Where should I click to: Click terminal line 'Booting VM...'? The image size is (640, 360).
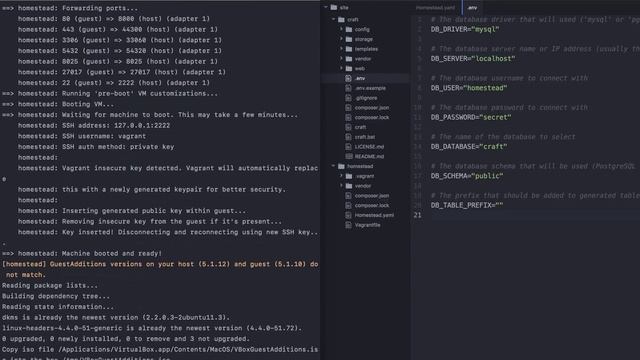click(x=58, y=104)
